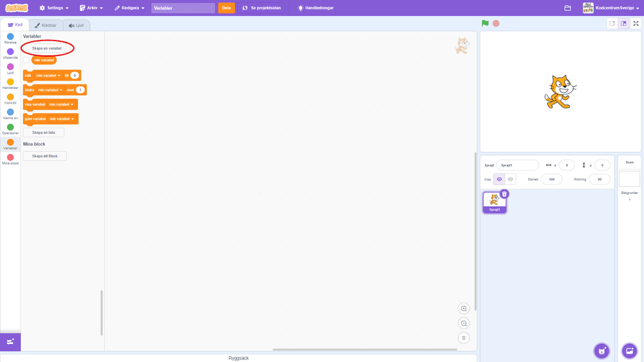Click the min variabel reporter block
The image size is (644, 362).
pos(44,60)
